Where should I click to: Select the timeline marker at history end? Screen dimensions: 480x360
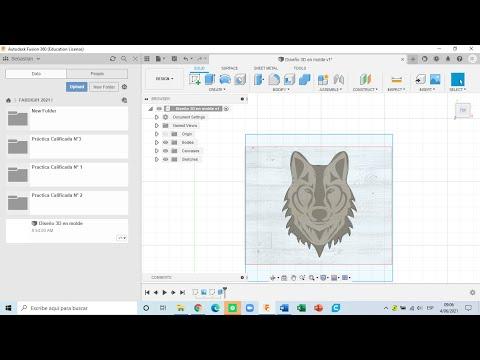tap(225, 292)
